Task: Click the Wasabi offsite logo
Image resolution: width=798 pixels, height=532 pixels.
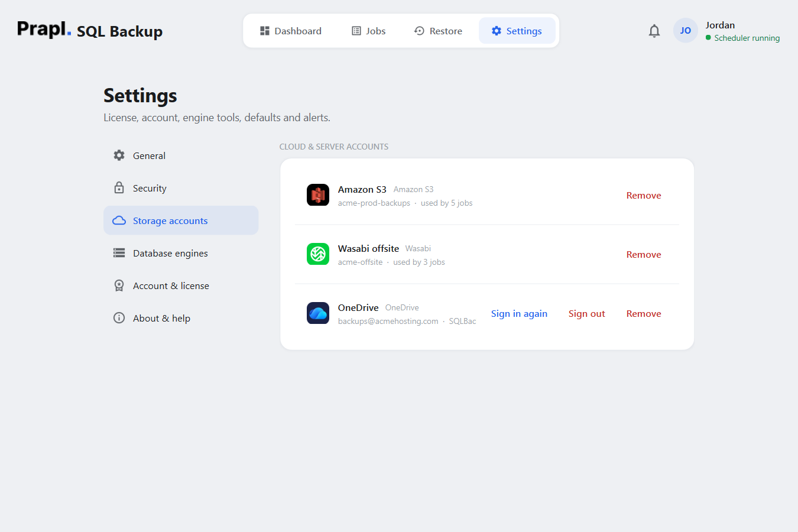Action: point(318,254)
